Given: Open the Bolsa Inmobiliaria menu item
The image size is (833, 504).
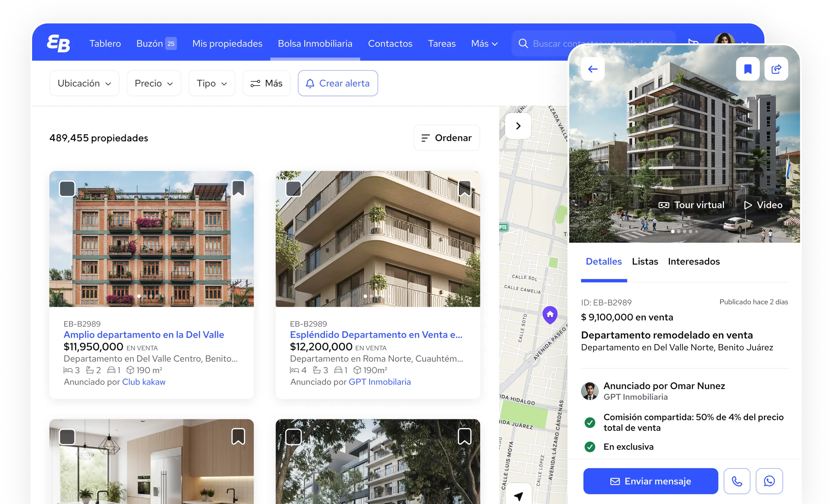Looking at the screenshot, I should [315, 43].
